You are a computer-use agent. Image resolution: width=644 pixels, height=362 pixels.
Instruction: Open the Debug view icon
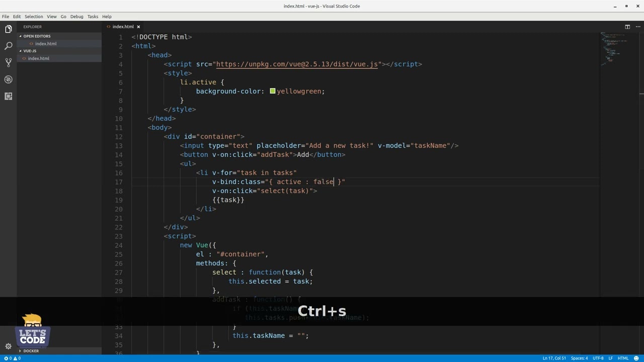(x=8, y=79)
